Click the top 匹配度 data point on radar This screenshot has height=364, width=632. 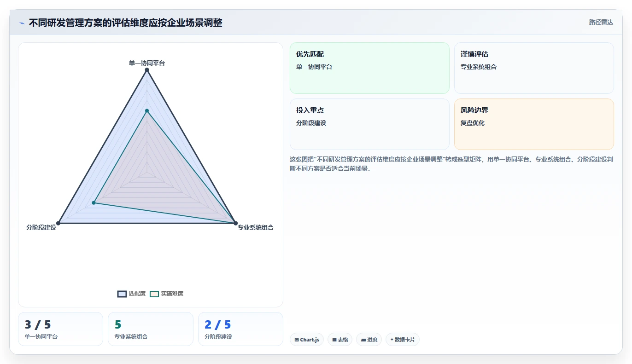[147, 70]
